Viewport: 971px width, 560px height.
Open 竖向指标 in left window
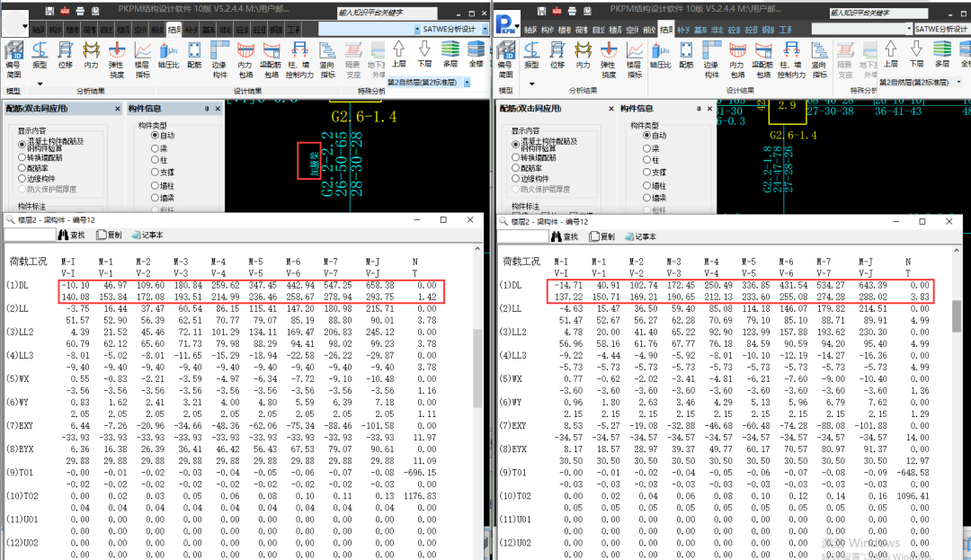click(x=327, y=59)
